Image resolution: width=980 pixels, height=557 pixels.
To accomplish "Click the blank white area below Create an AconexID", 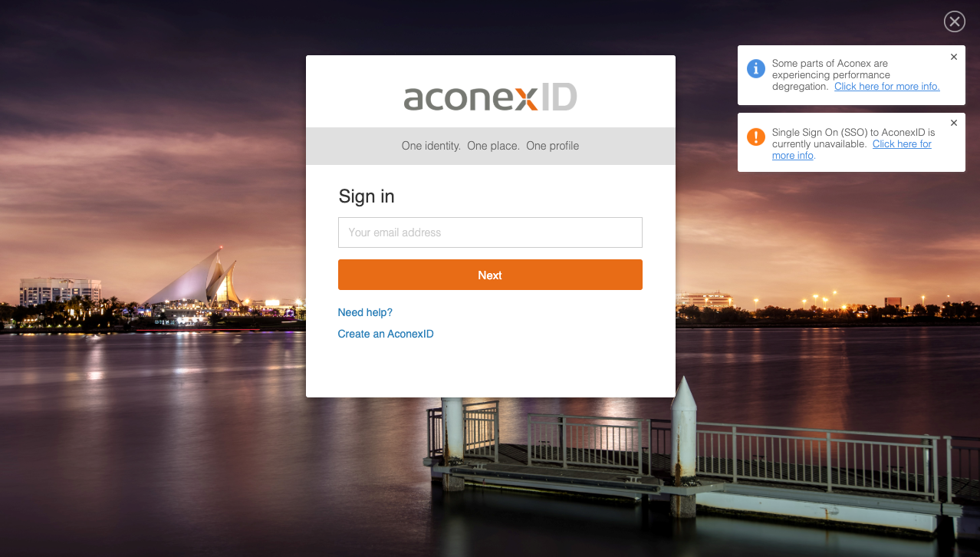I will [x=491, y=370].
